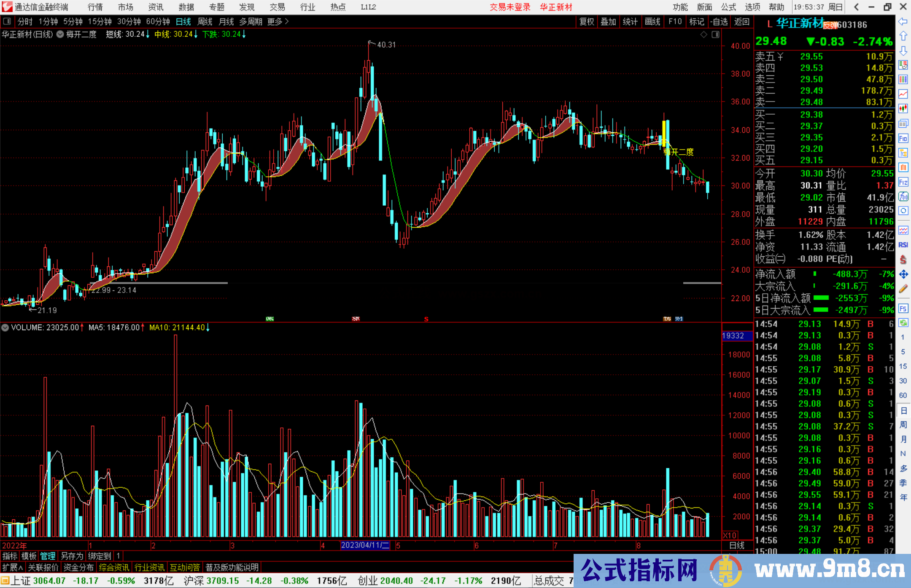Open the 行情 menu
The width and height of the screenshot is (911, 588).
pyautogui.click(x=95, y=7)
